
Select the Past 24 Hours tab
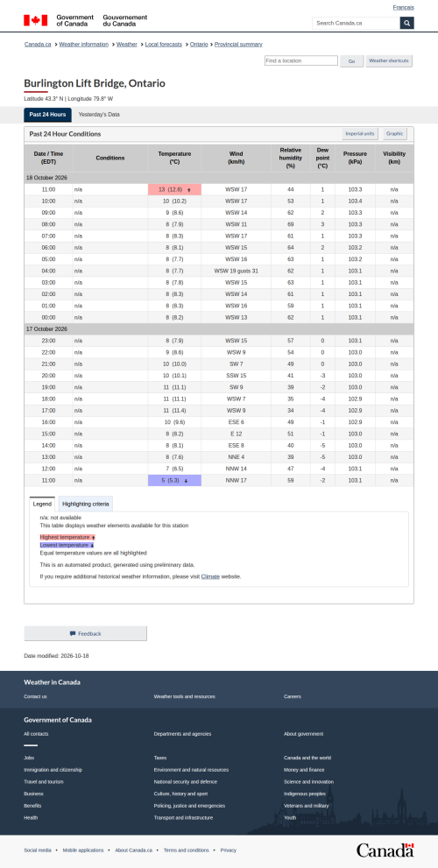point(47,115)
